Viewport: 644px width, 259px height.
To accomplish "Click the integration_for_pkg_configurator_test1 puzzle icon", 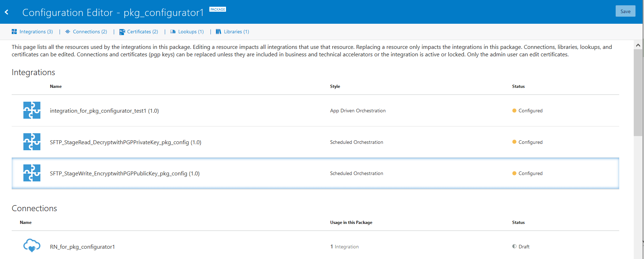I will 32,110.
